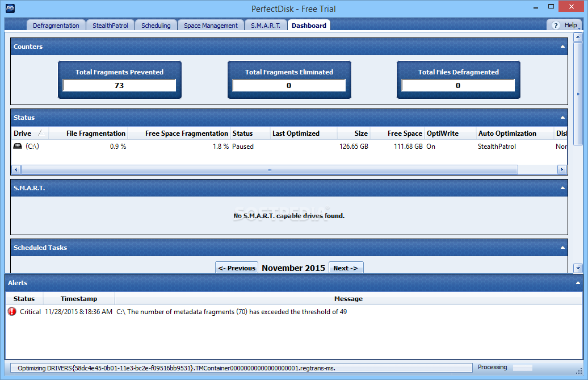Click the 126.65 GB size value
The width and height of the screenshot is (588, 380).
pos(354,147)
